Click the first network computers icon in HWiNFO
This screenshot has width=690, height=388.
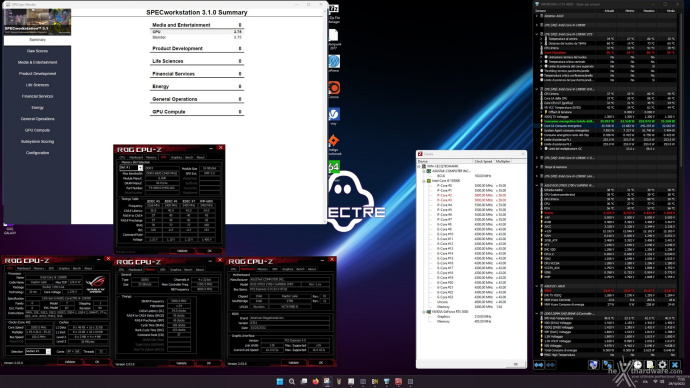pos(594,364)
